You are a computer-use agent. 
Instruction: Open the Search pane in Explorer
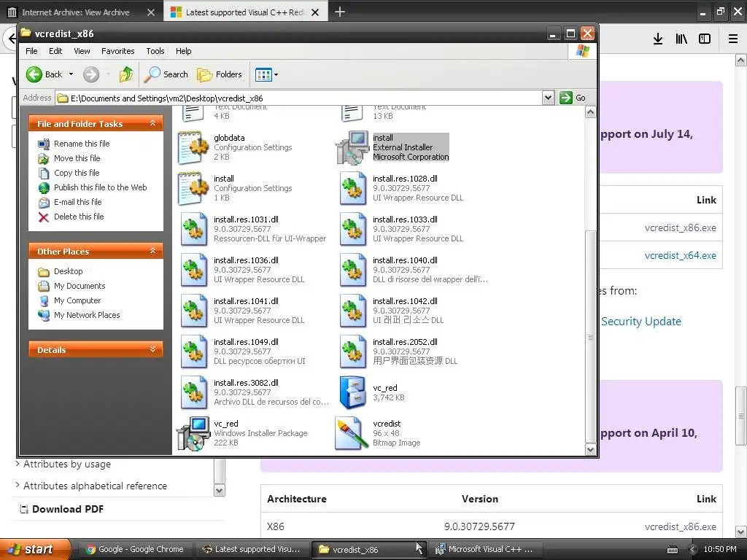click(x=166, y=74)
